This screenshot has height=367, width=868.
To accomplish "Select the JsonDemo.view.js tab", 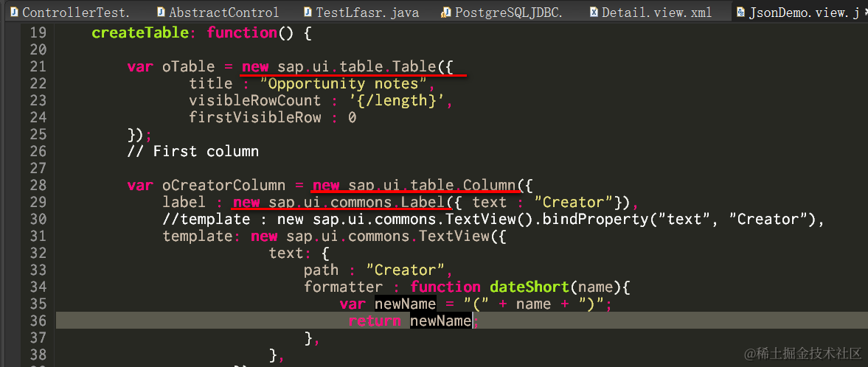I will 800,13.
